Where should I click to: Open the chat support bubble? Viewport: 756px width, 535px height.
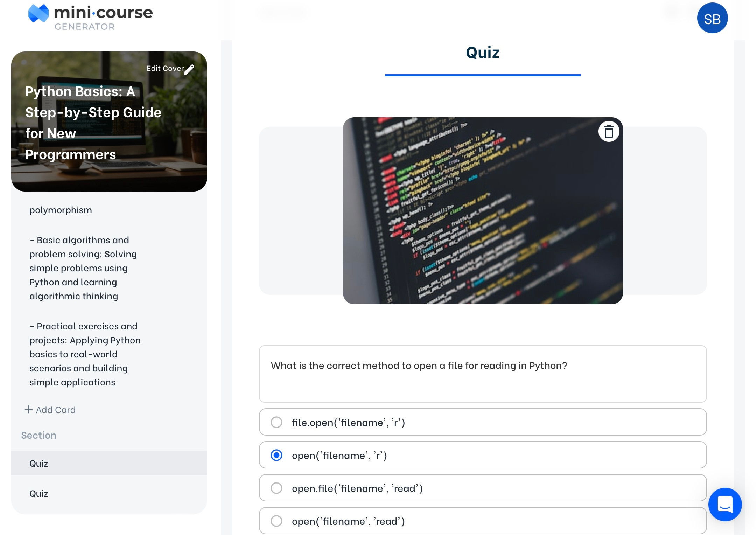pyautogui.click(x=725, y=504)
